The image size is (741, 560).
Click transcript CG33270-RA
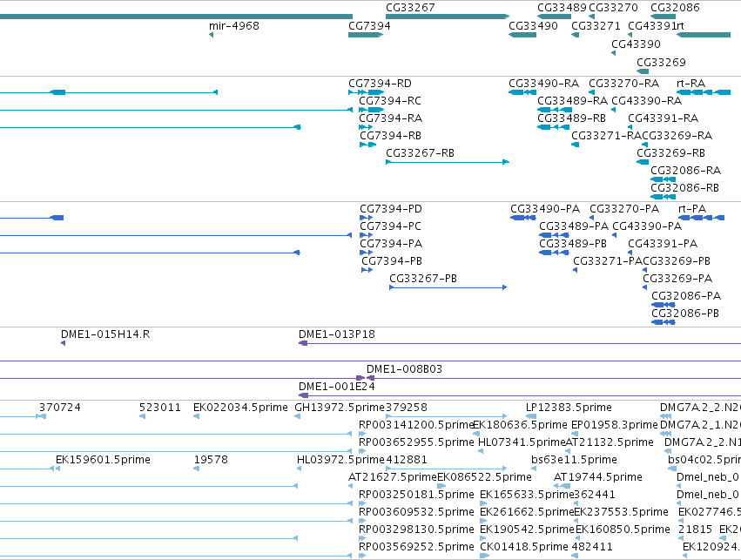[x=623, y=84]
